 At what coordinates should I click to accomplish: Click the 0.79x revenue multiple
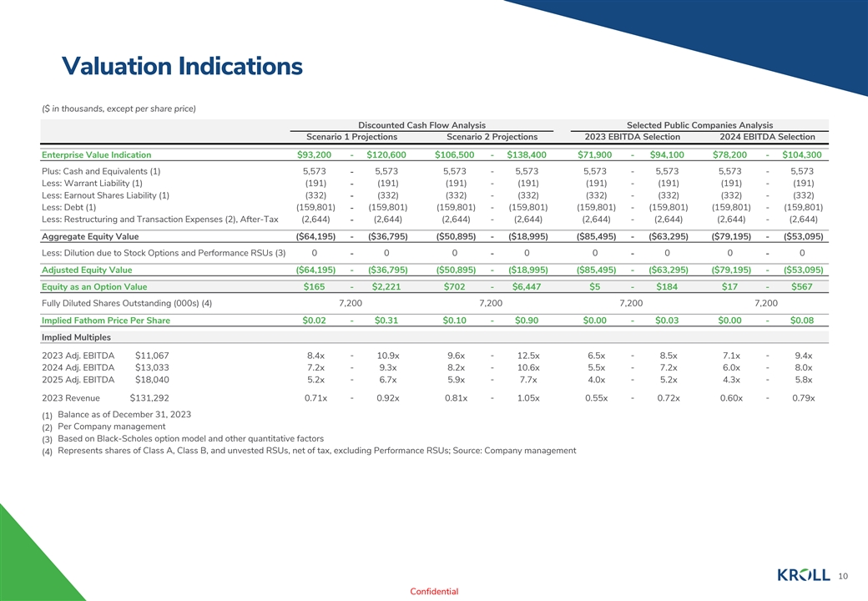click(x=803, y=398)
